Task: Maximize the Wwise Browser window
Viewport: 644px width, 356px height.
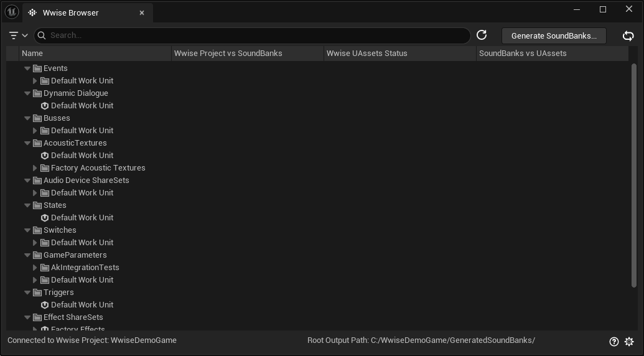Action: [603, 9]
